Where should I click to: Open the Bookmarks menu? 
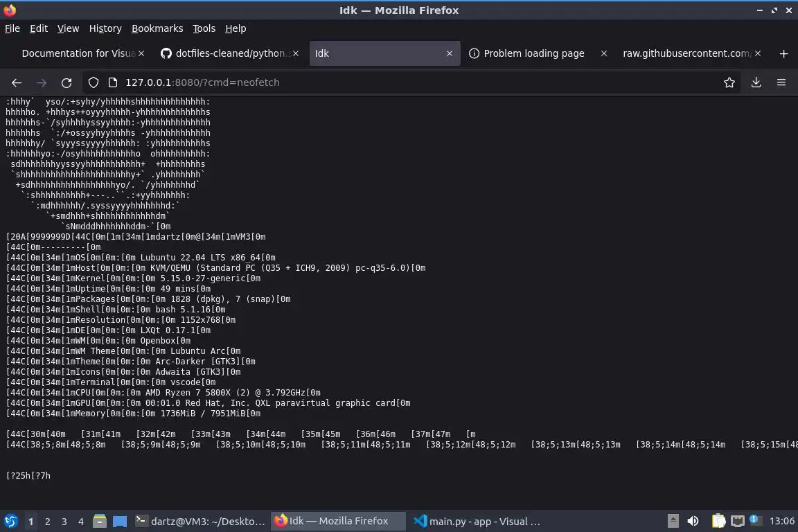coord(157,28)
